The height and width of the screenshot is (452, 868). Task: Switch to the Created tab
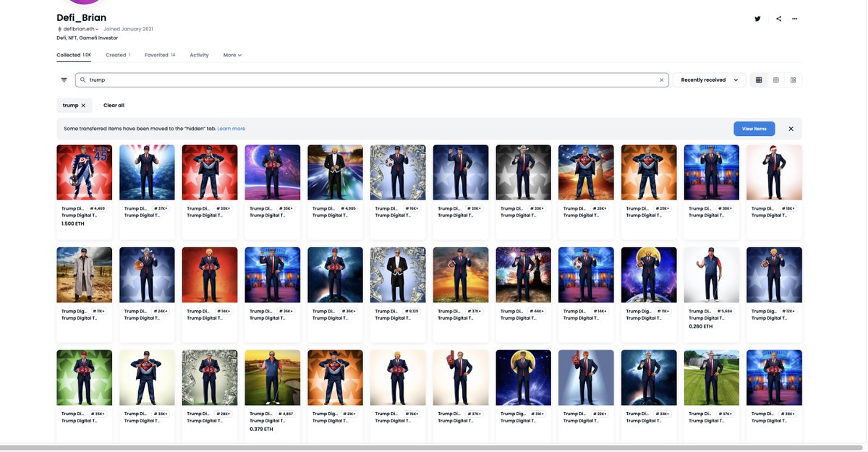point(118,55)
